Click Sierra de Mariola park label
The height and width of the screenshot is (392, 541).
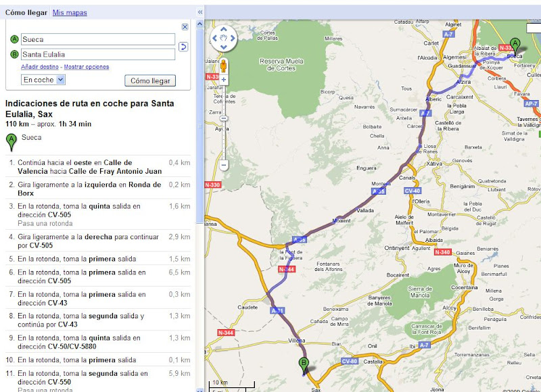(420, 292)
